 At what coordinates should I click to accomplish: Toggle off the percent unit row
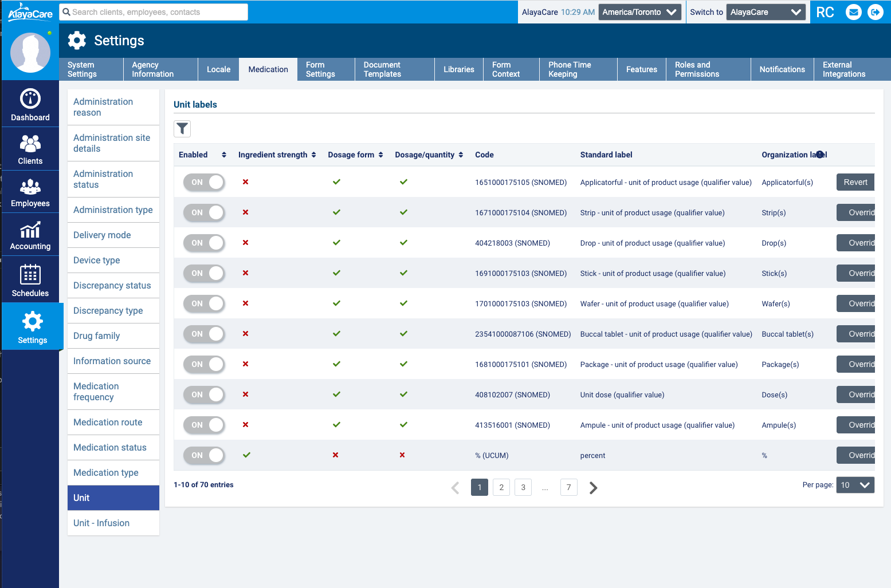click(x=205, y=455)
